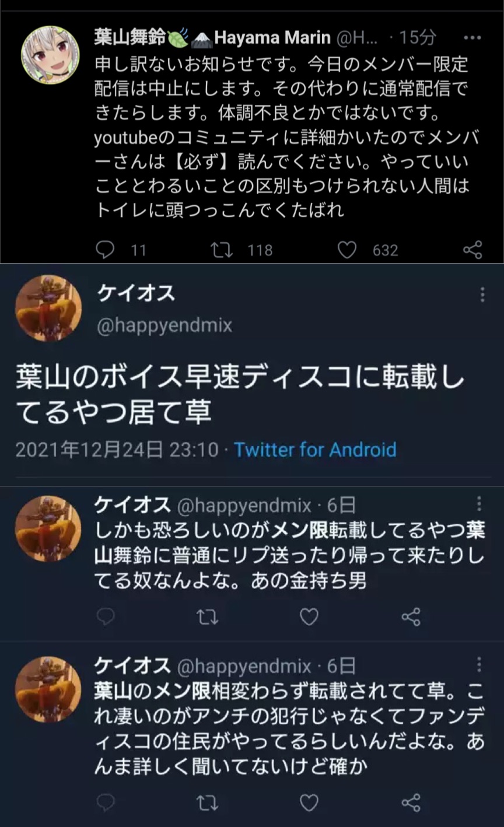Like Hayama Marin's tweet with 632 likes
The height and width of the screenshot is (827, 504).
(x=347, y=250)
